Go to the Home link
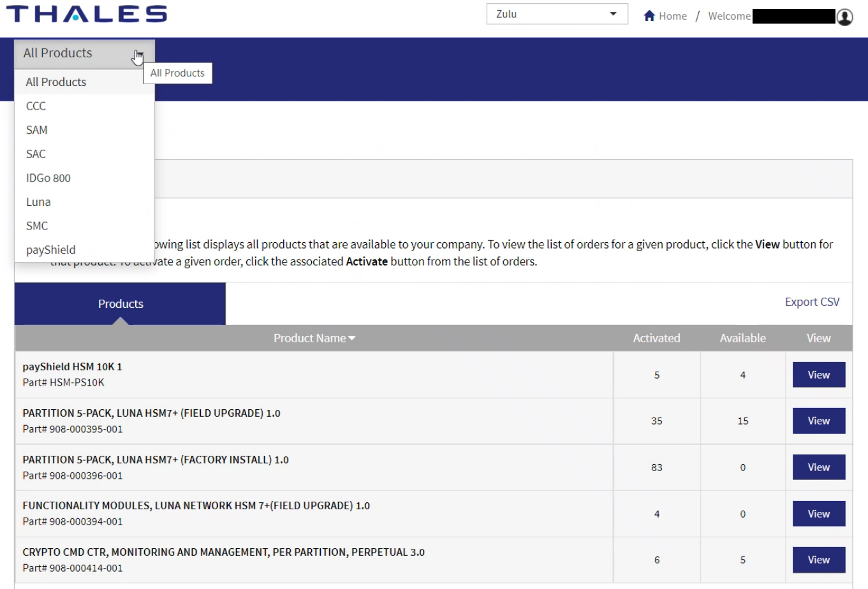The width and height of the screenshot is (868, 589). (673, 16)
